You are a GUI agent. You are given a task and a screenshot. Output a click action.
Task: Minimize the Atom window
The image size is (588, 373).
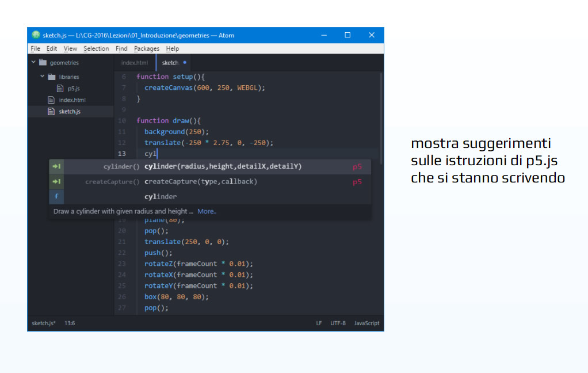(x=324, y=35)
